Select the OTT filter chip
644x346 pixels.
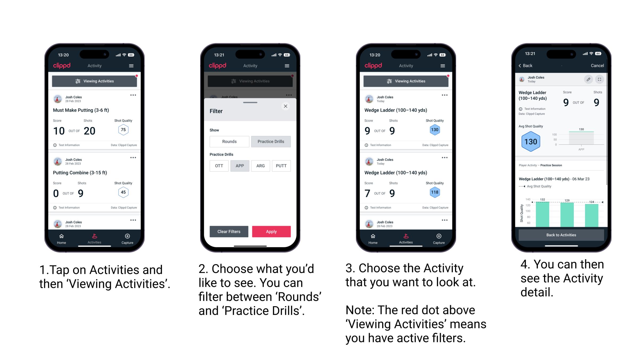point(218,165)
